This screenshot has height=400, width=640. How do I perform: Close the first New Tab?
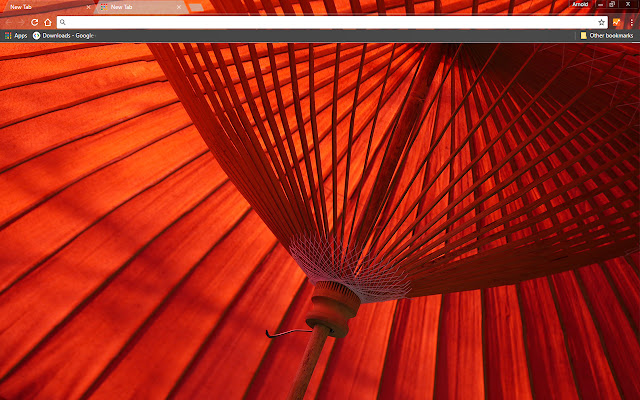pos(88,7)
